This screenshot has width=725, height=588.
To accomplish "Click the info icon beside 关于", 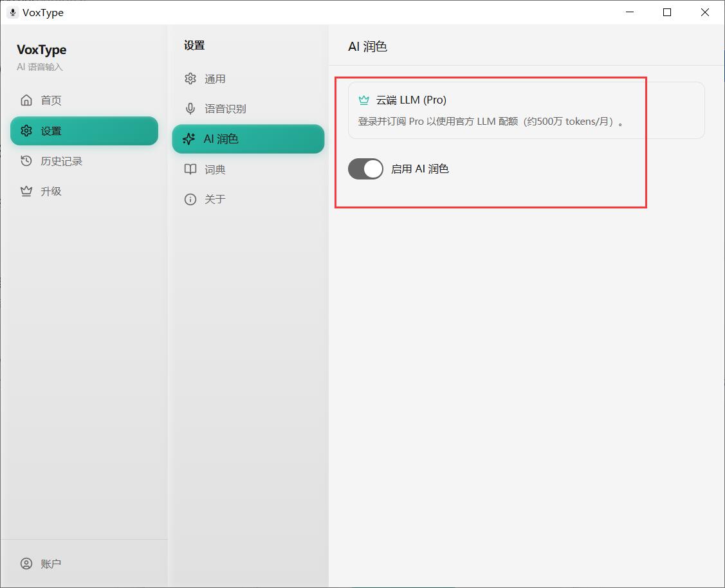I will pos(190,199).
